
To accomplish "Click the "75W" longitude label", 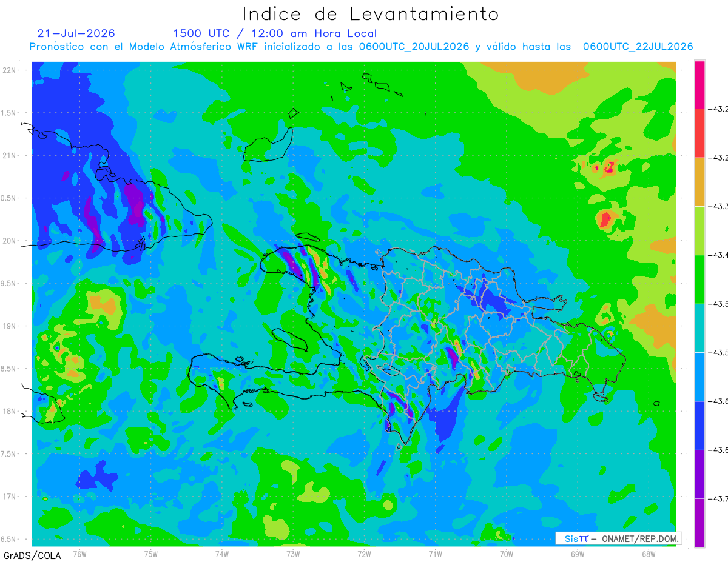I will [x=151, y=554].
